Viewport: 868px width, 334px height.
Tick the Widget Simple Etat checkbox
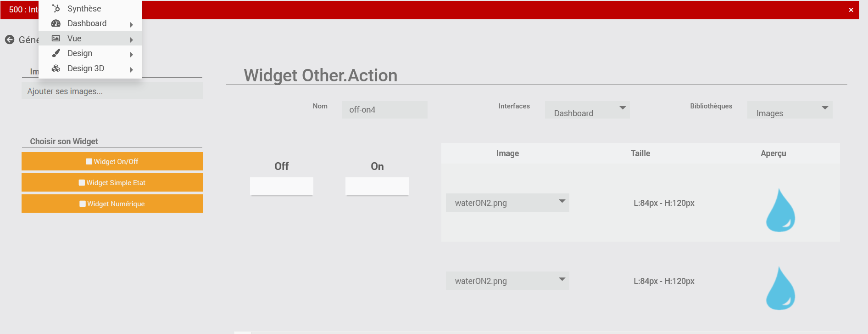[x=82, y=182]
